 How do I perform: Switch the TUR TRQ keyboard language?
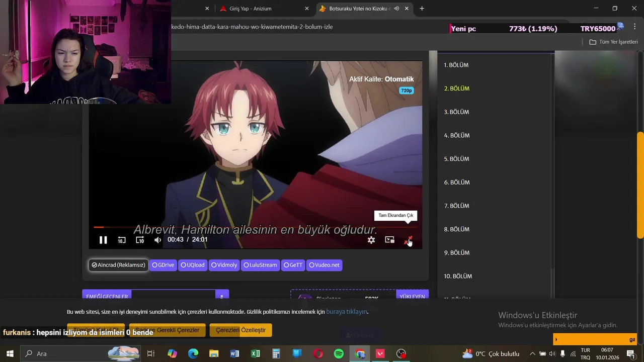[585, 353]
